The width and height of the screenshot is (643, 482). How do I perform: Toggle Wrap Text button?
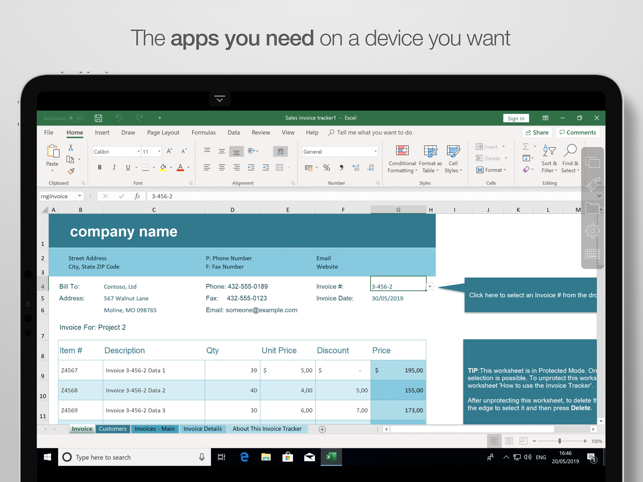280,151
